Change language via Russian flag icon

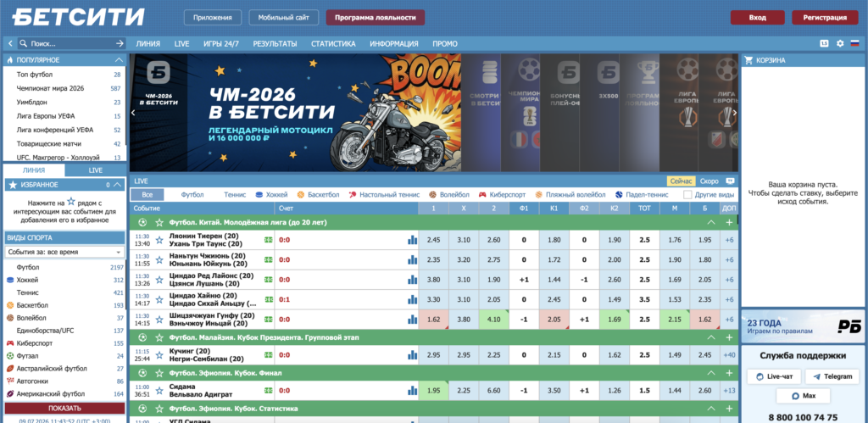855,43
